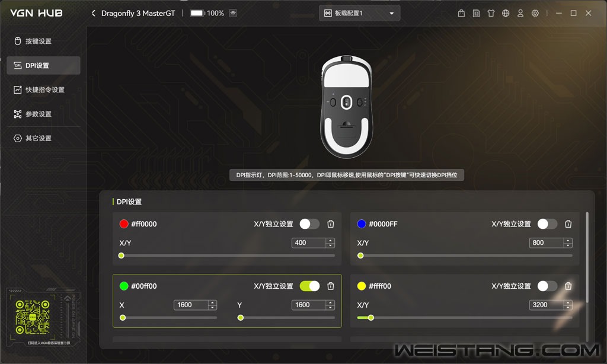Open 按键设置 in the sidebar

[x=43, y=41]
